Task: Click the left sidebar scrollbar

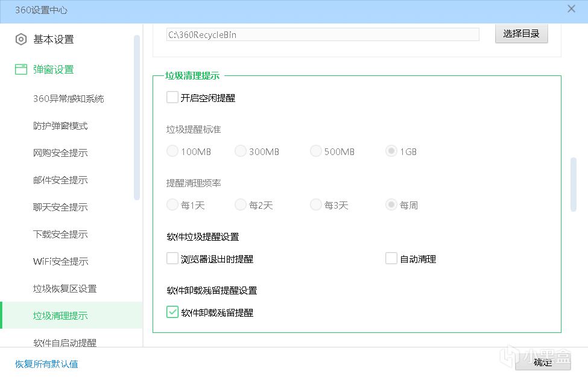Action: click(x=136, y=118)
